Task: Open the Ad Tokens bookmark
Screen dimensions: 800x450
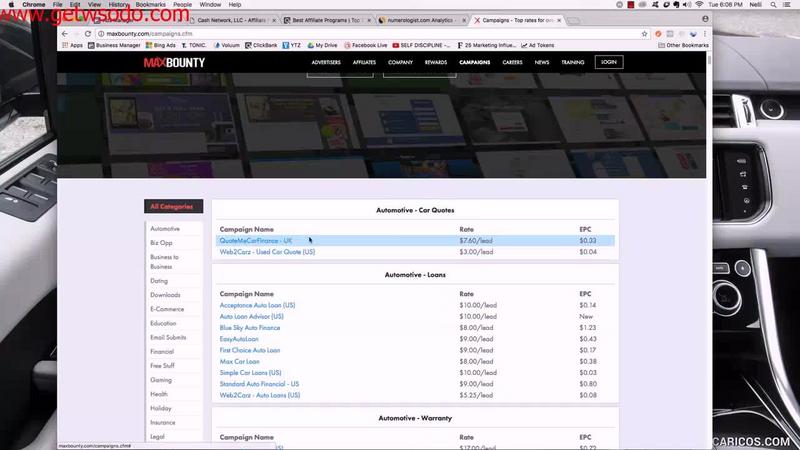Action: point(538,45)
